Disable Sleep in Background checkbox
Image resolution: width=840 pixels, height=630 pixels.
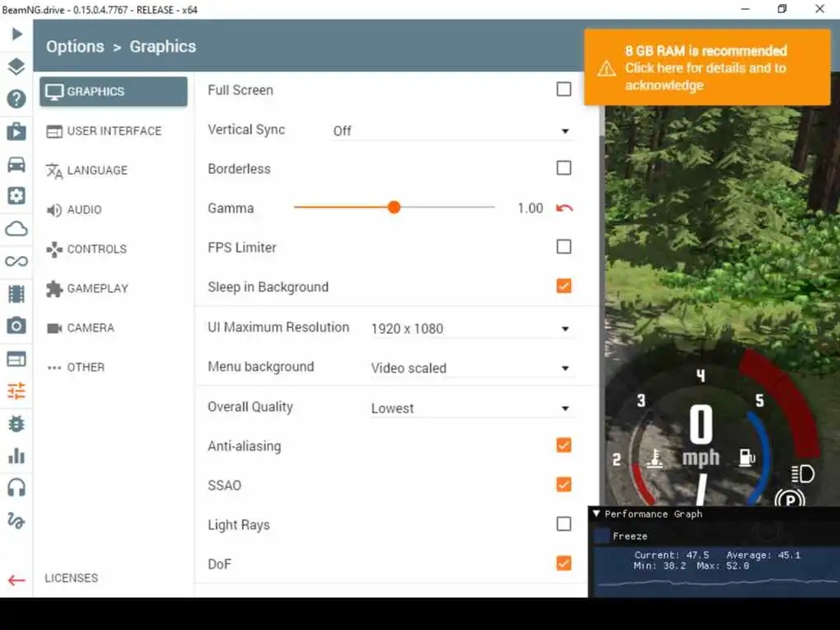[564, 285]
